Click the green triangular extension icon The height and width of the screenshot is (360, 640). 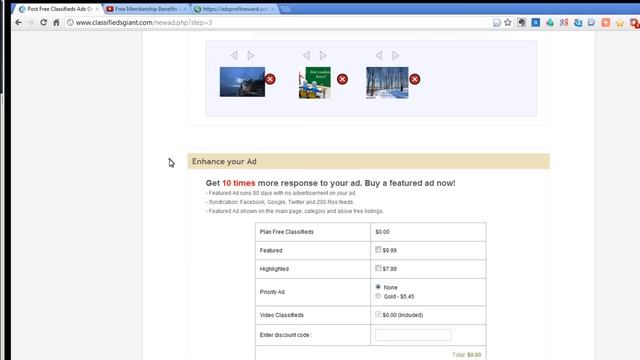click(550, 22)
